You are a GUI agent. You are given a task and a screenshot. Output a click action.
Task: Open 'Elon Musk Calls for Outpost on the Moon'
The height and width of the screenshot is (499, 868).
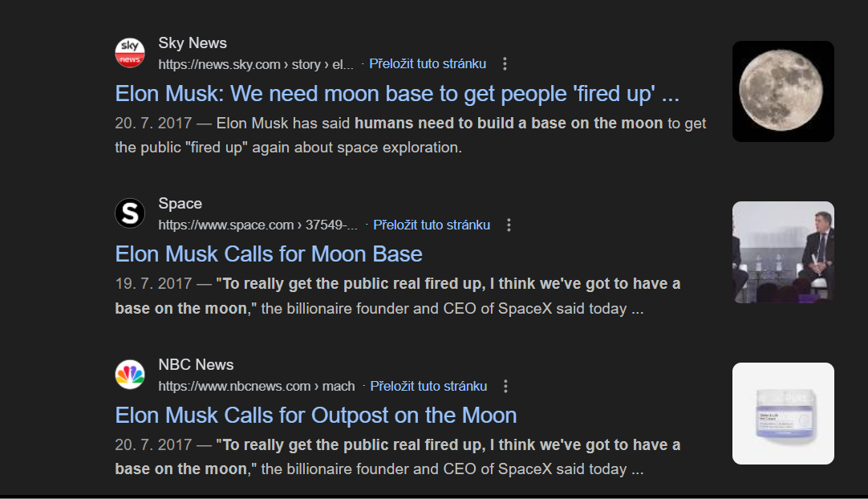click(x=316, y=416)
